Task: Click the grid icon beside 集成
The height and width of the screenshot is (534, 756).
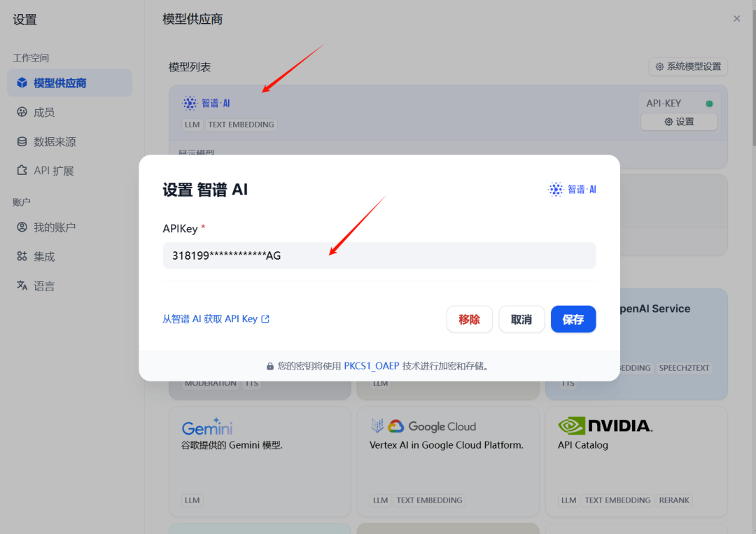Action: (22, 256)
